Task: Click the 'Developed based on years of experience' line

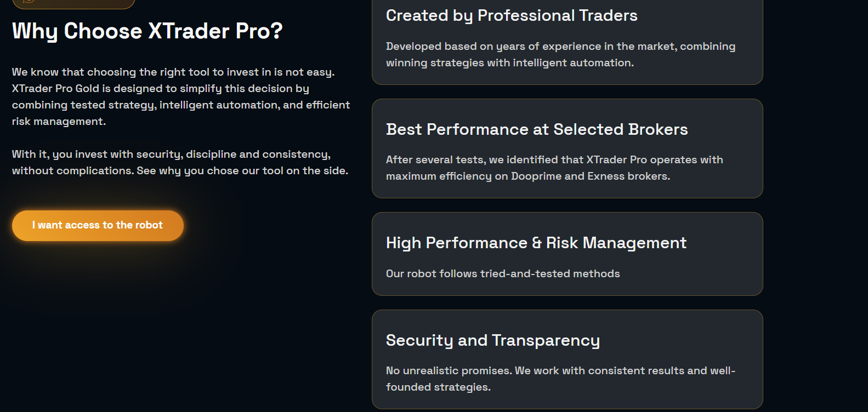Action: tap(560, 47)
